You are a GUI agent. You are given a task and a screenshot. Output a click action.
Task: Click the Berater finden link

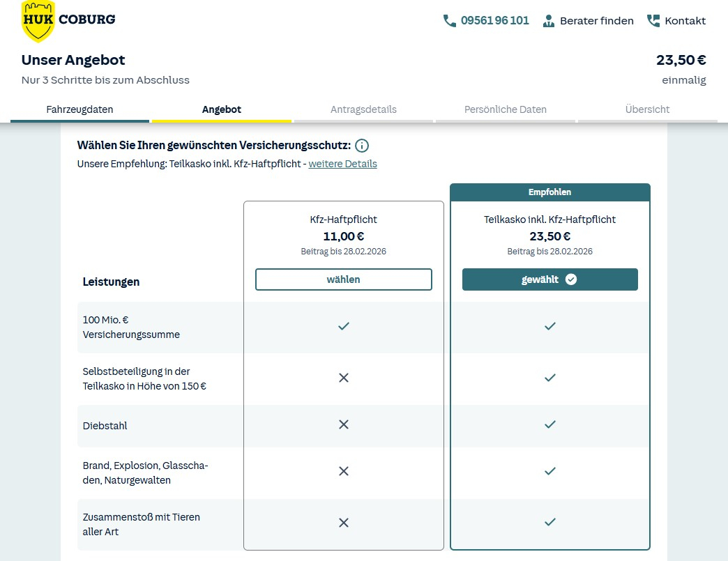point(596,21)
